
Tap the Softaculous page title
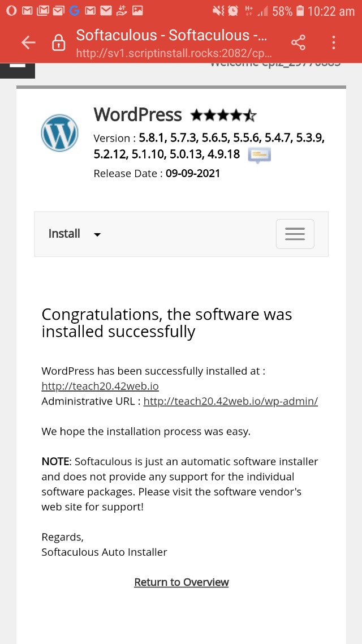tap(171, 35)
